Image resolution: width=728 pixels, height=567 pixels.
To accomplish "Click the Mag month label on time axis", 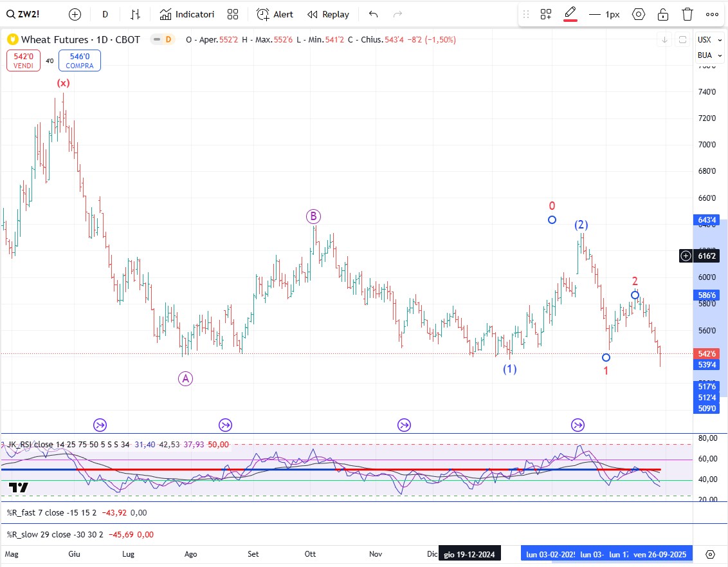I will click(x=12, y=554).
